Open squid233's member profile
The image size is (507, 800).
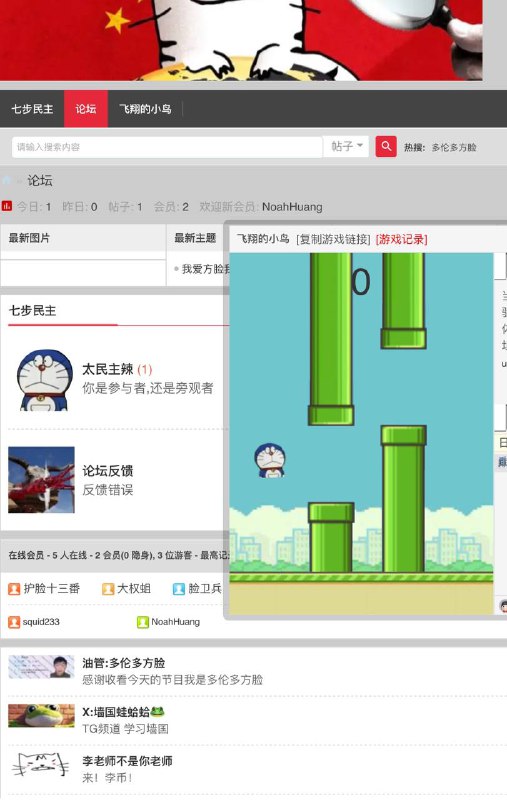tap(41, 622)
